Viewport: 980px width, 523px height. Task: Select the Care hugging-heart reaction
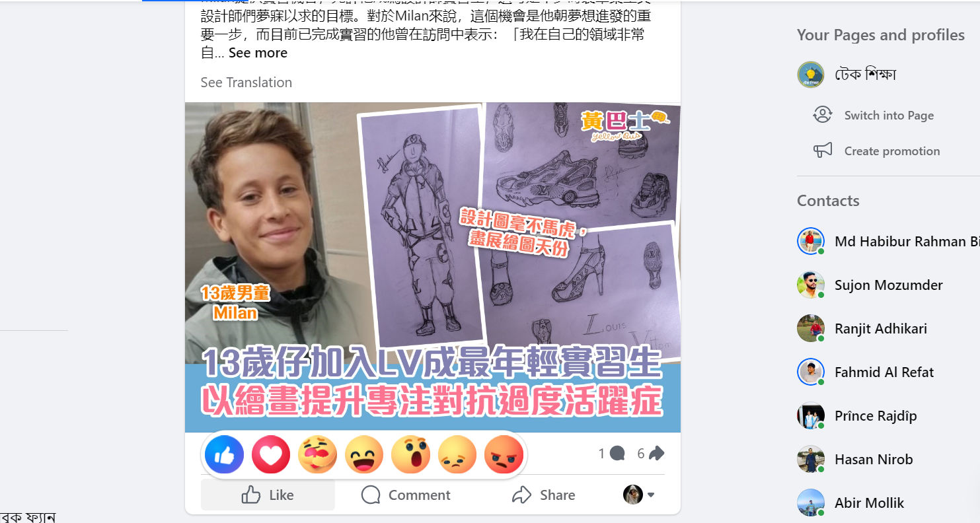318,454
